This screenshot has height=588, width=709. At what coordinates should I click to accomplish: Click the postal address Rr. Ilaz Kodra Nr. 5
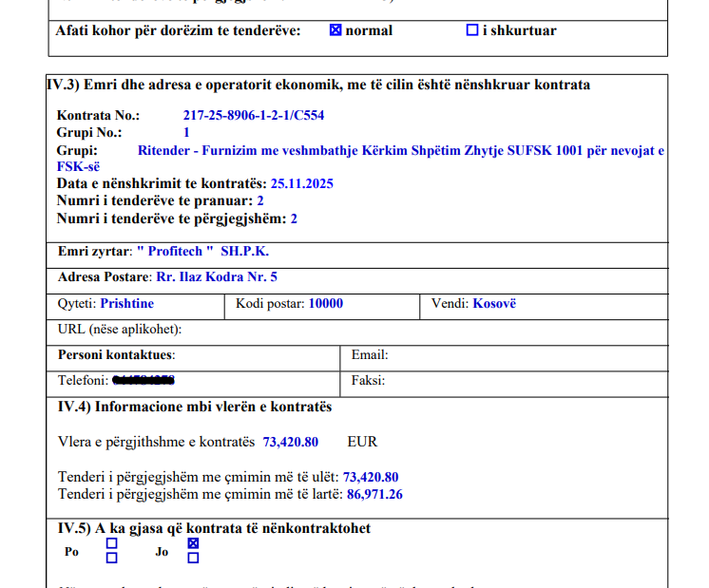(x=217, y=277)
